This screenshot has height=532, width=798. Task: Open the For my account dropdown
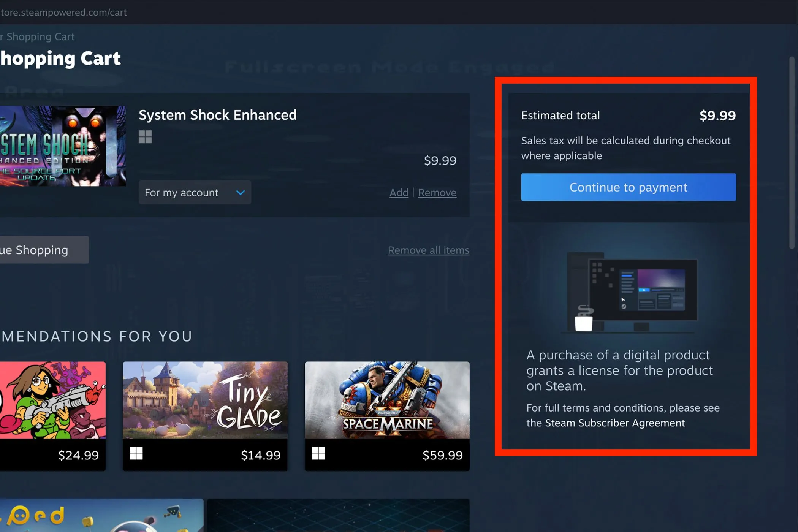[x=195, y=192]
